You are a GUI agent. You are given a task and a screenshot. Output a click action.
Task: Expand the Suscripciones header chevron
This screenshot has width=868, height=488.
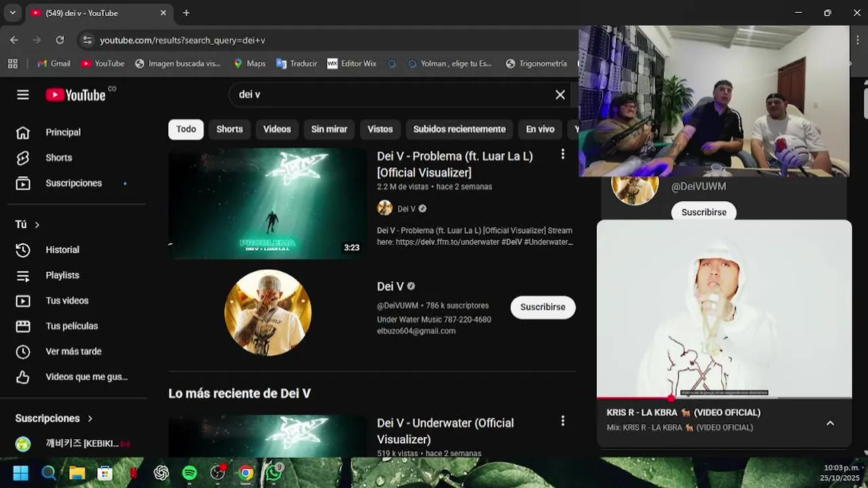point(90,418)
